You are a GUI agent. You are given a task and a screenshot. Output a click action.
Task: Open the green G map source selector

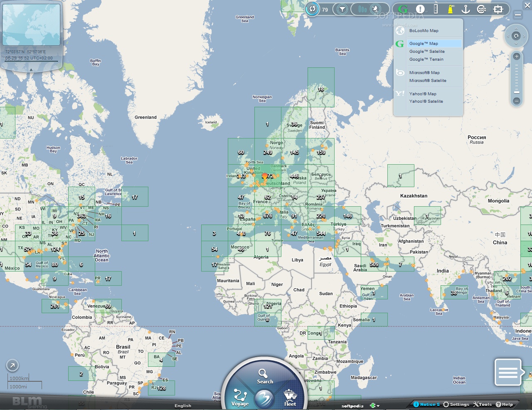tap(403, 9)
